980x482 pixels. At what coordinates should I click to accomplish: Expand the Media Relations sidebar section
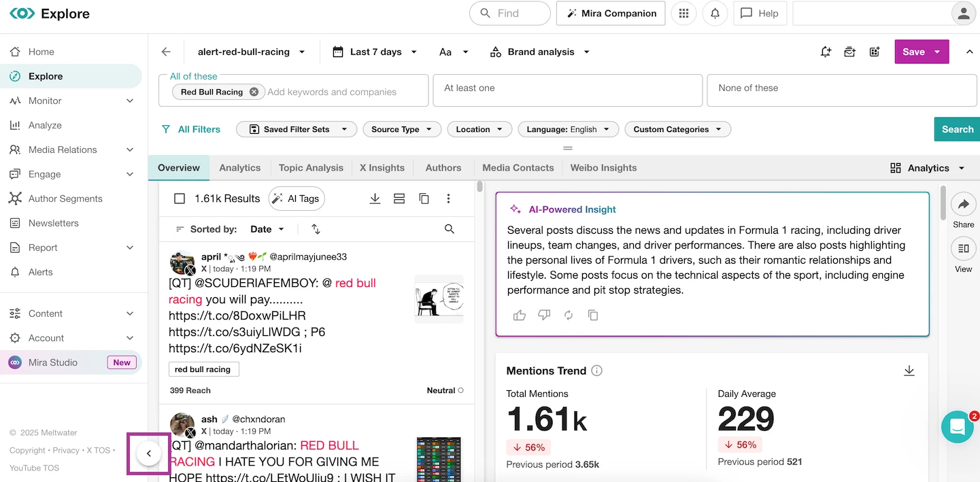130,150
